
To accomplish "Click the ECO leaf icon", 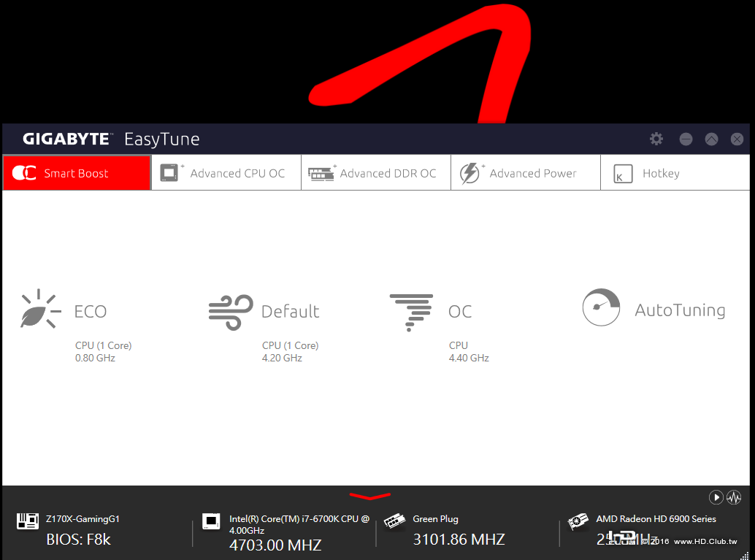I will (x=41, y=309).
